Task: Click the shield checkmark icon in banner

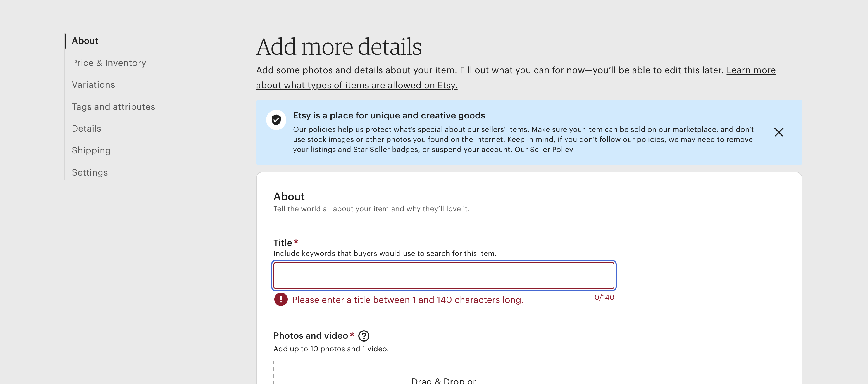Action: (276, 120)
